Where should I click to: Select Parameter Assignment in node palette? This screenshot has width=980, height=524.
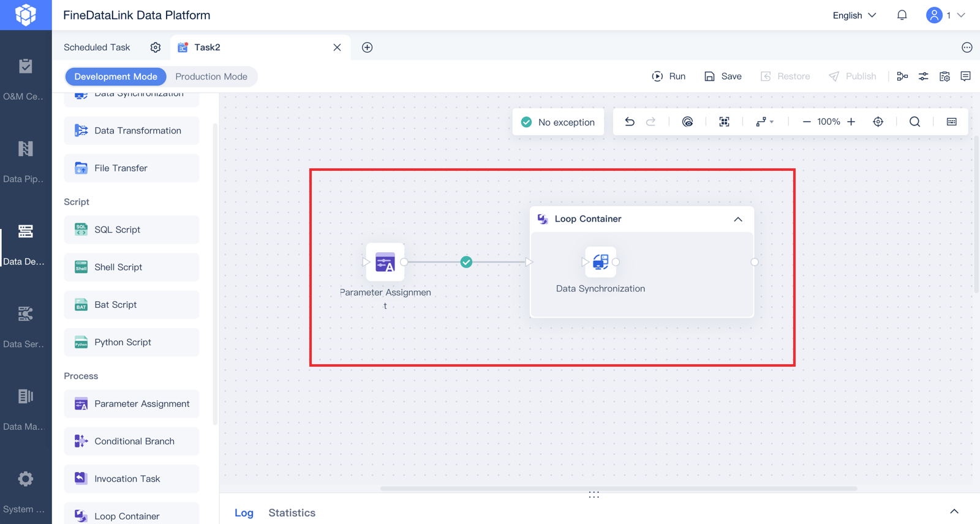click(132, 404)
